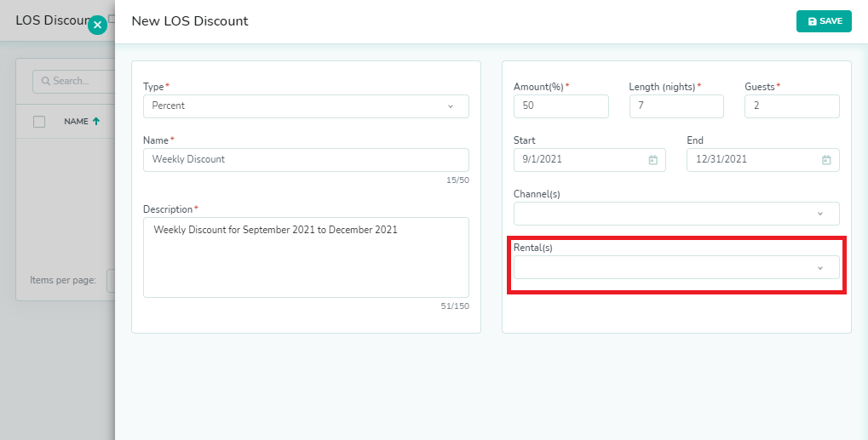
Task: Click the Description counter 51/150
Action: [455, 306]
